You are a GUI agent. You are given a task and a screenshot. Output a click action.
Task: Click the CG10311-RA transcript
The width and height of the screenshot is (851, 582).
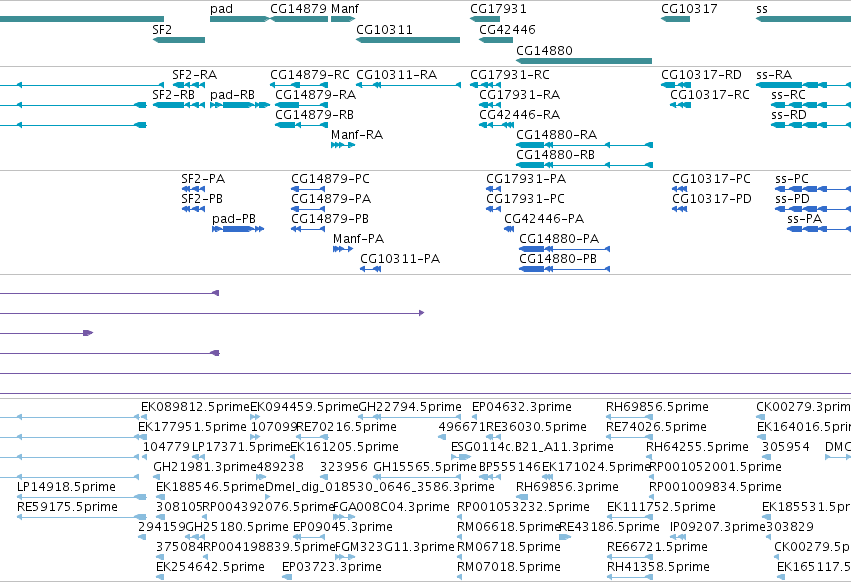(x=408, y=85)
